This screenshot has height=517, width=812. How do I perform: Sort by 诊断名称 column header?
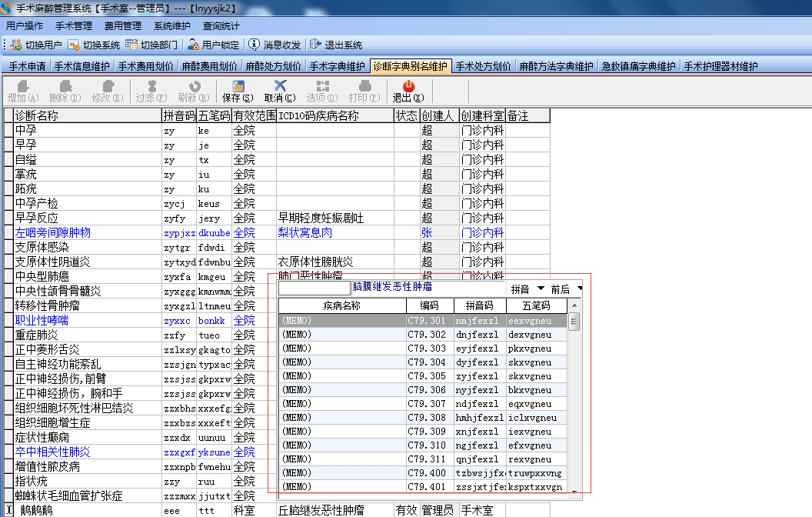86,115
